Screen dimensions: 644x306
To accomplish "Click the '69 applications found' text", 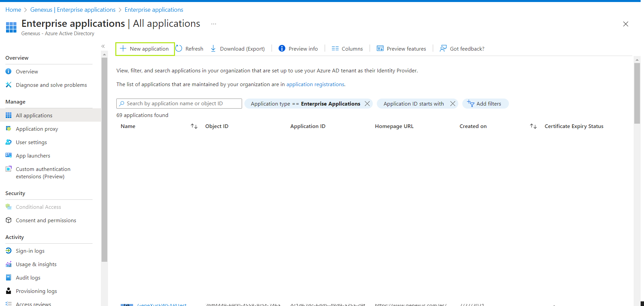I will pyautogui.click(x=142, y=115).
